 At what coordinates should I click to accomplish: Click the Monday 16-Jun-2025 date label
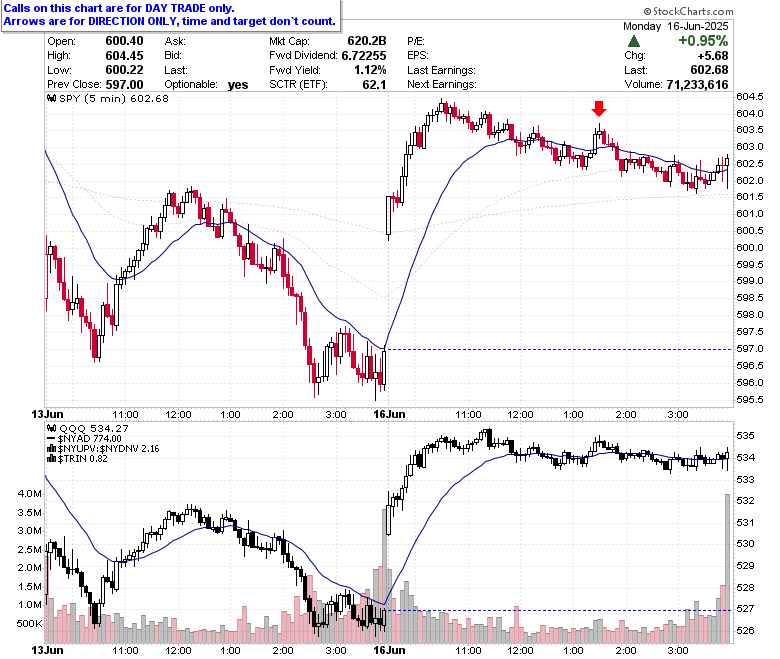pos(676,26)
